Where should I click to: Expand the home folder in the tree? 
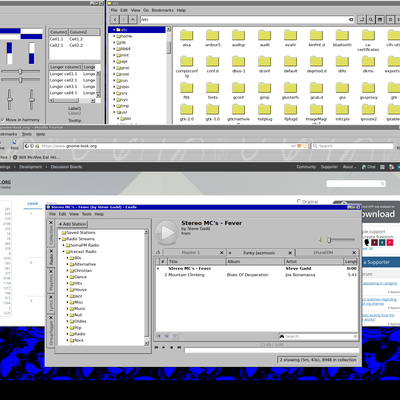tap(114, 36)
